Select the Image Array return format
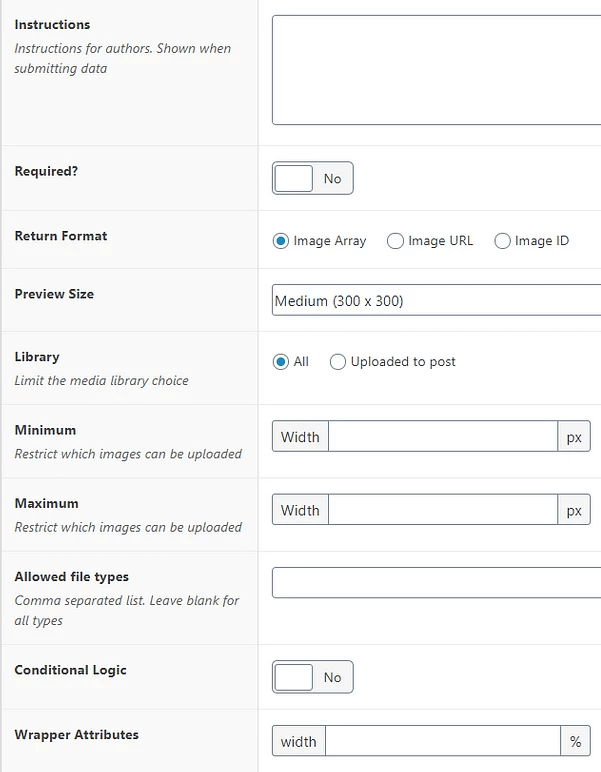The height and width of the screenshot is (772, 601). [x=281, y=241]
